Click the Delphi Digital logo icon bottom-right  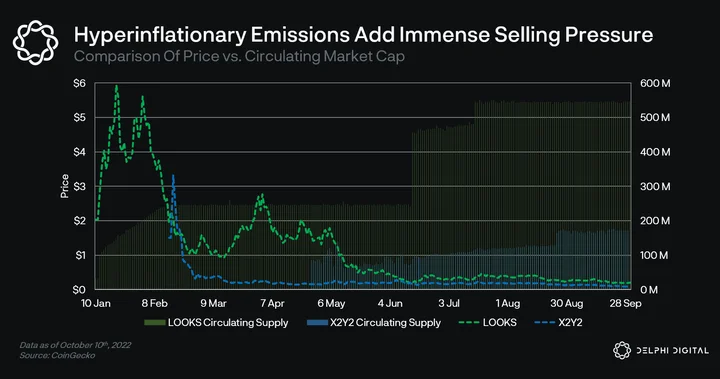[x=622, y=350]
